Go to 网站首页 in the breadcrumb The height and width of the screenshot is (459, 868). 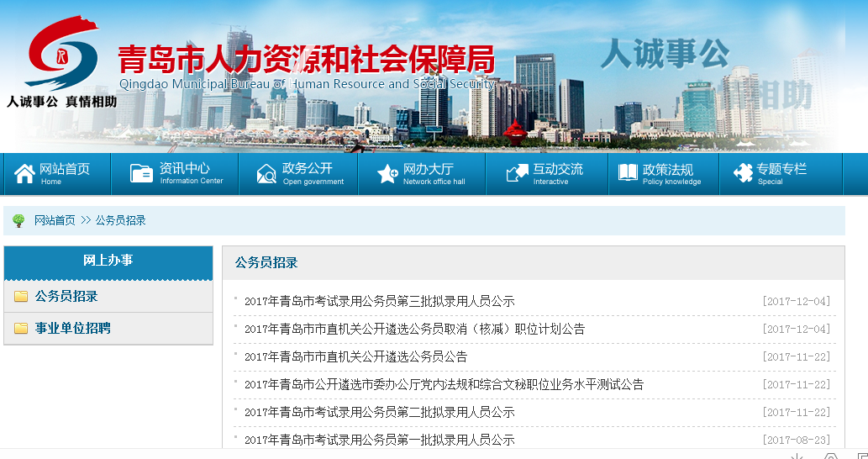55,220
